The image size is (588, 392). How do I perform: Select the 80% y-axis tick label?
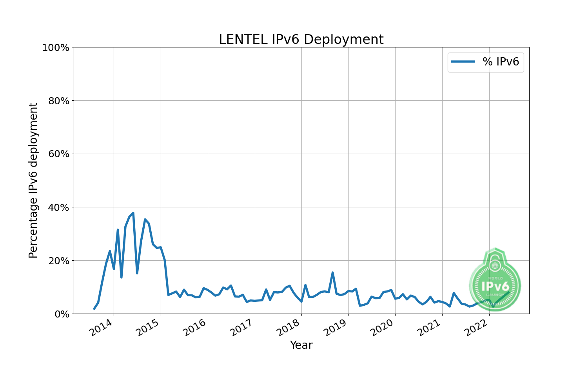pyautogui.click(x=58, y=101)
